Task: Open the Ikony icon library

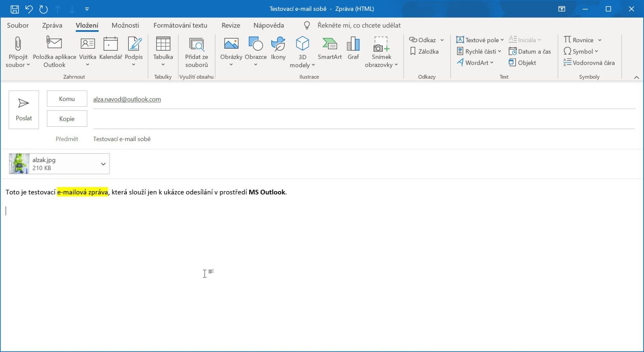Action: coord(278,44)
